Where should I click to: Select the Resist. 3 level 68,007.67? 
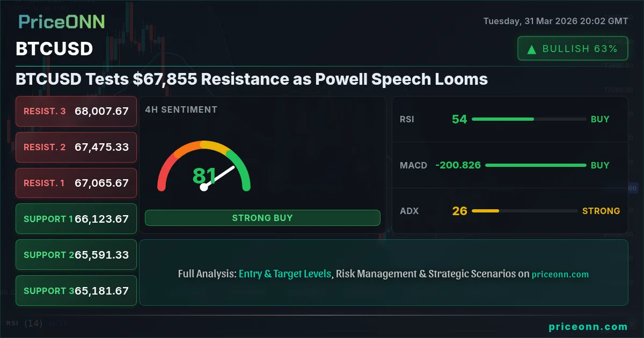coord(76,111)
